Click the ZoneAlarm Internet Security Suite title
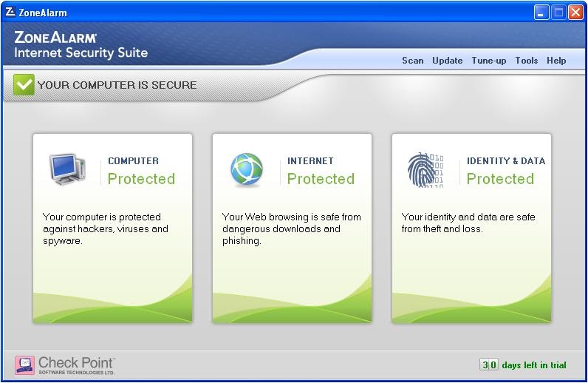588x383 pixels. point(81,44)
